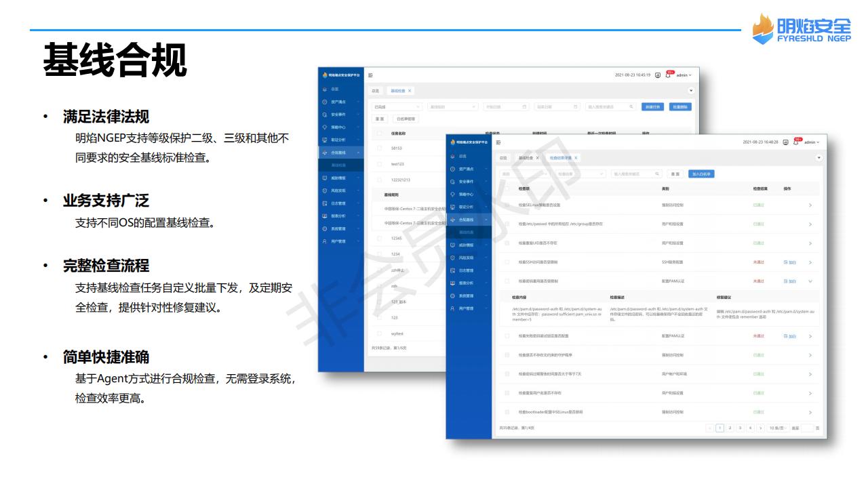The width and height of the screenshot is (868, 488).
Task: Open the 10 条/页 page size dropdown
Action: [777, 428]
